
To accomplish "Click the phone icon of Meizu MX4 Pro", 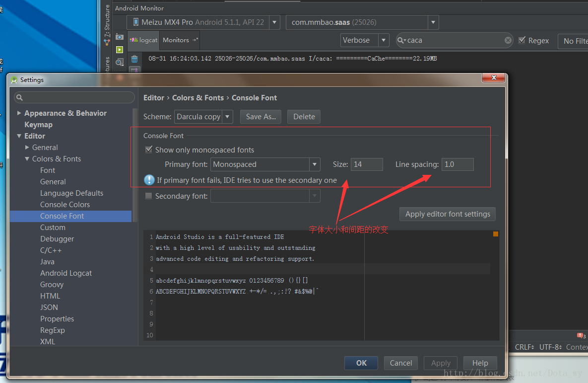I will click(x=136, y=22).
